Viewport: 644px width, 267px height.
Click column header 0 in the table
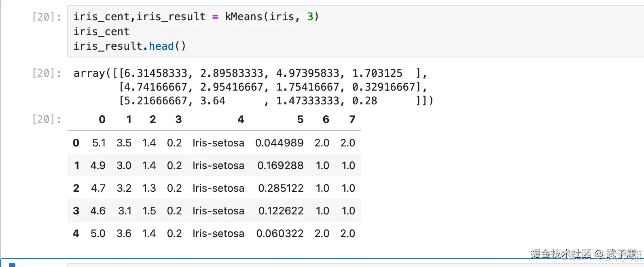[x=102, y=119]
